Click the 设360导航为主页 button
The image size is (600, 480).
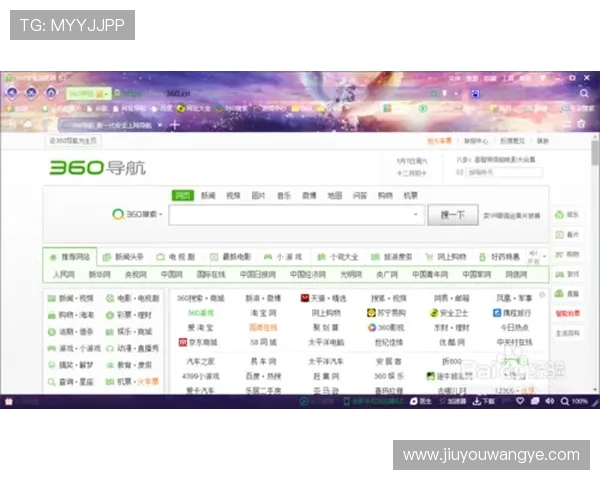click(73, 140)
